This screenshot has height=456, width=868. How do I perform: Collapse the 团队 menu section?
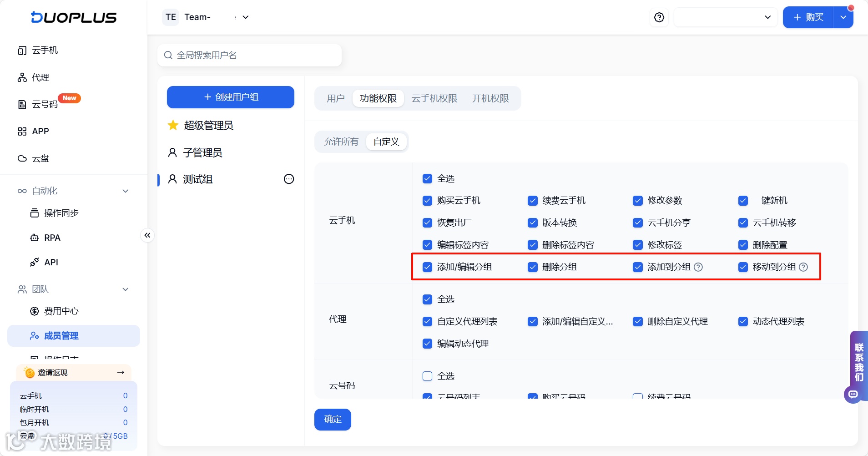pyautogui.click(x=126, y=289)
